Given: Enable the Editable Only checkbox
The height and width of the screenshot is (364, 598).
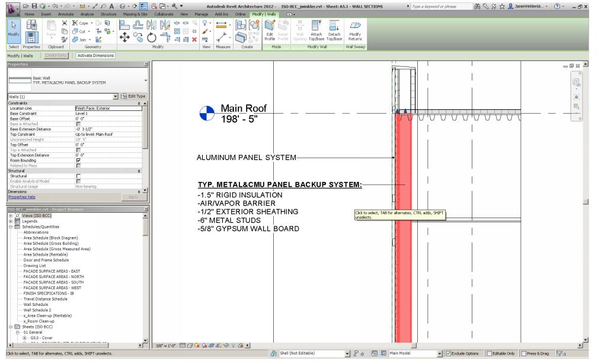Looking at the screenshot, I should [x=490, y=354].
